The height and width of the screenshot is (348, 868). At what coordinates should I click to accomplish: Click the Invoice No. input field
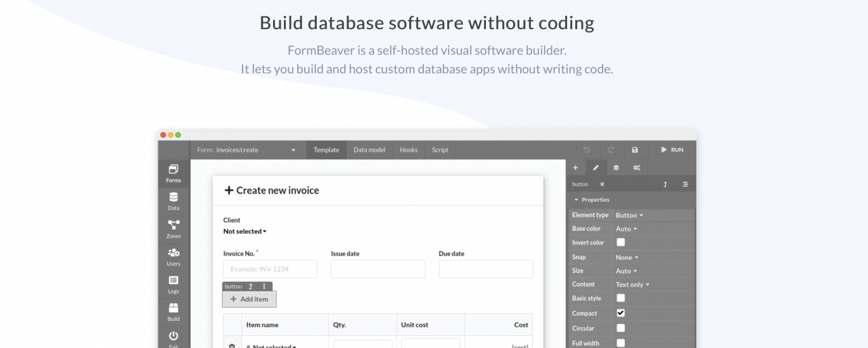270,269
